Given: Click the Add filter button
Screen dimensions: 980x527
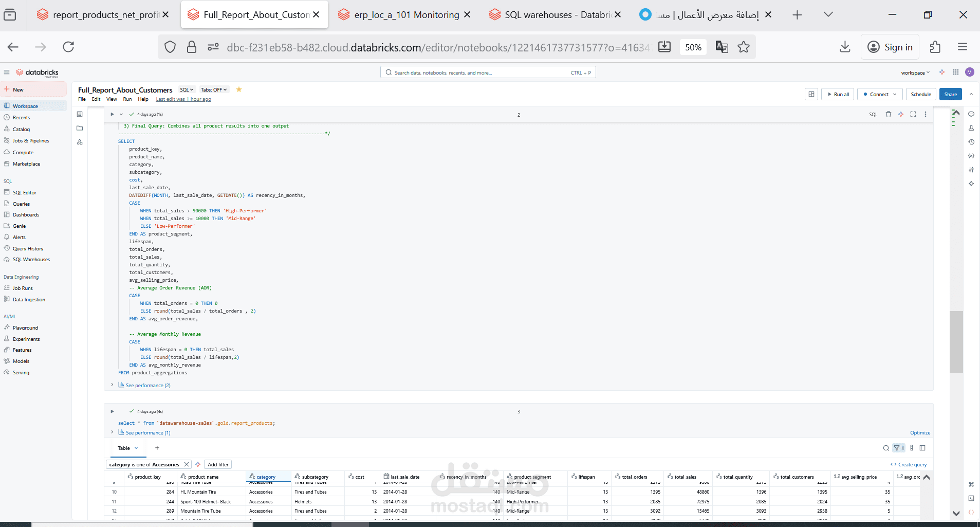Looking at the screenshot, I should click(x=218, y=464).
